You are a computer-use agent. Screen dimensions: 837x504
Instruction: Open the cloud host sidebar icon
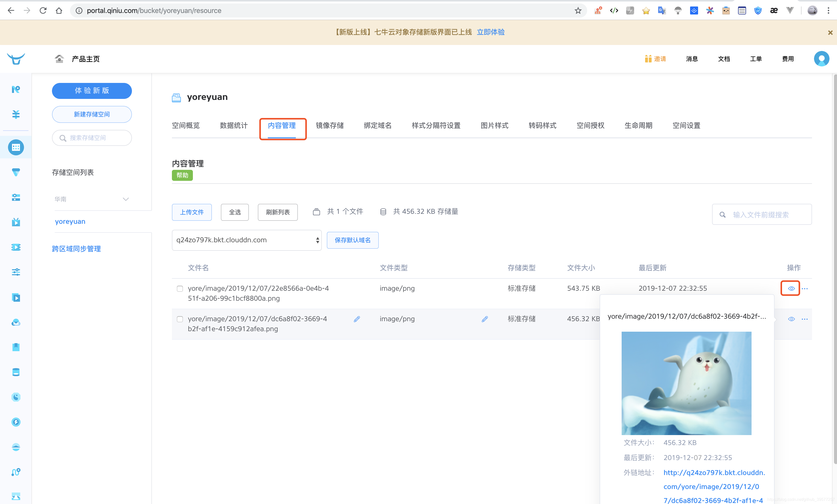[x=16, y=322]
